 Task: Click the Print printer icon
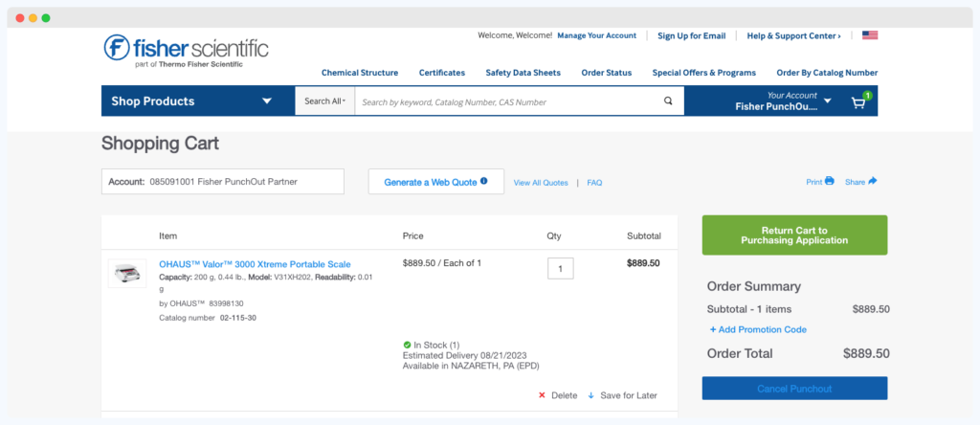pos(829,181)
